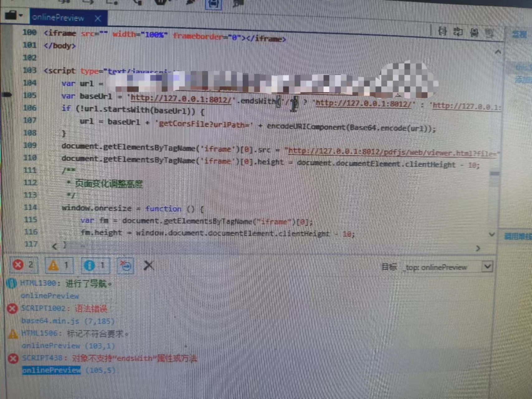Click line number 109 in gutter
Viewport: 532px width, 399px height.
[30, 145]
